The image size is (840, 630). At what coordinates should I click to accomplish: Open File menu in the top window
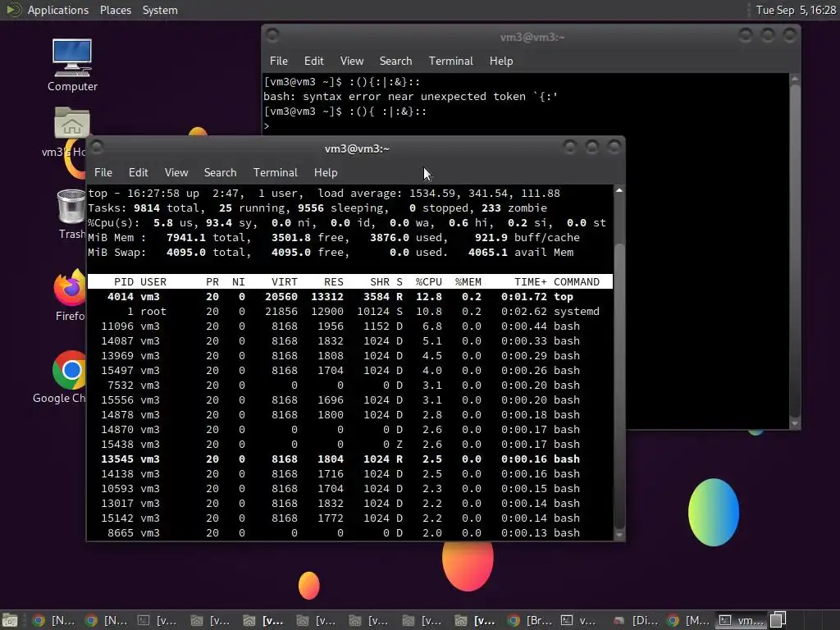click(x=103, y=172)
